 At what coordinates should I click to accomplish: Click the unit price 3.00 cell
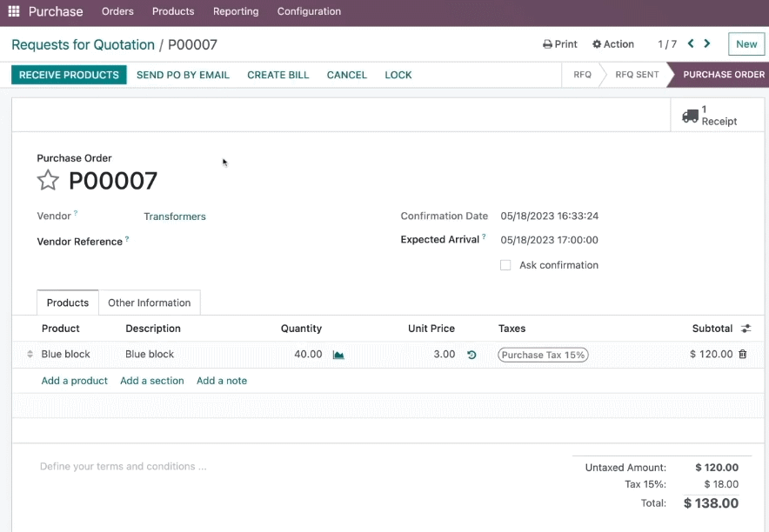(444, 354)
